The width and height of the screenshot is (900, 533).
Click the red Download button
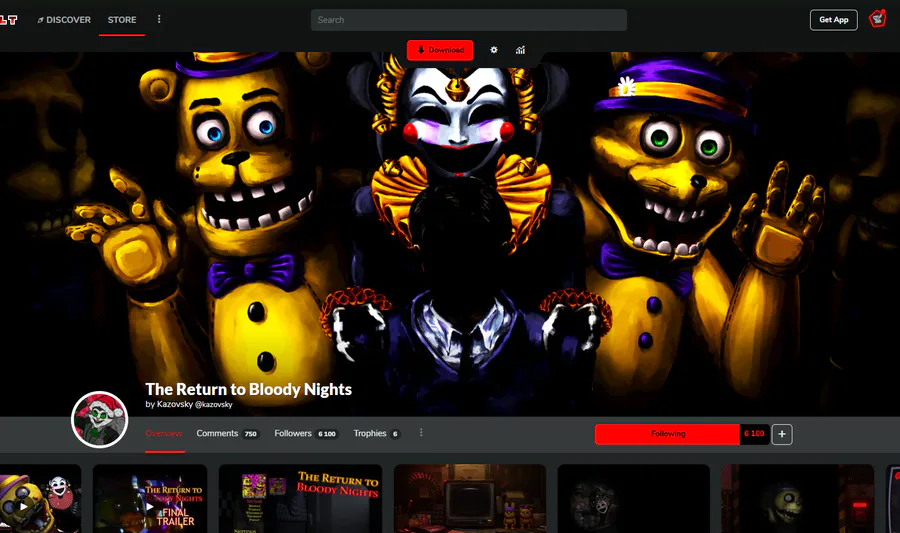(440, 50)
